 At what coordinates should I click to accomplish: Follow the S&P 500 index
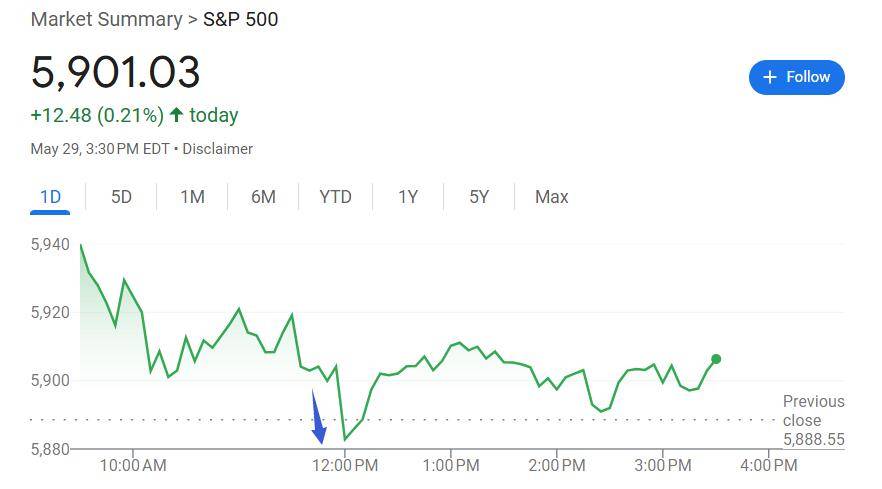(796, 77)
